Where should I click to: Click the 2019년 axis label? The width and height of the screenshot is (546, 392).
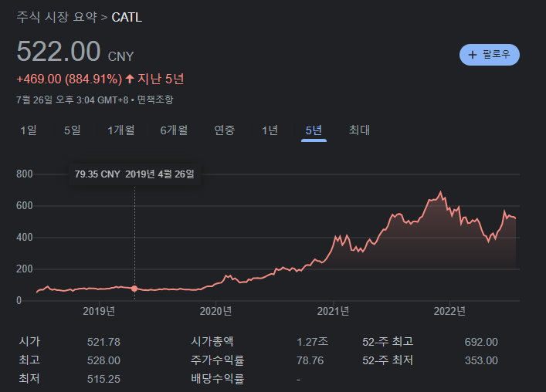coord(99,311)
